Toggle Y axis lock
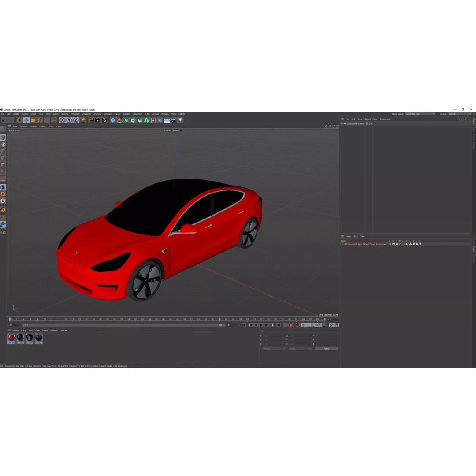Screen dimensions: 476x476 coord(69,120)
